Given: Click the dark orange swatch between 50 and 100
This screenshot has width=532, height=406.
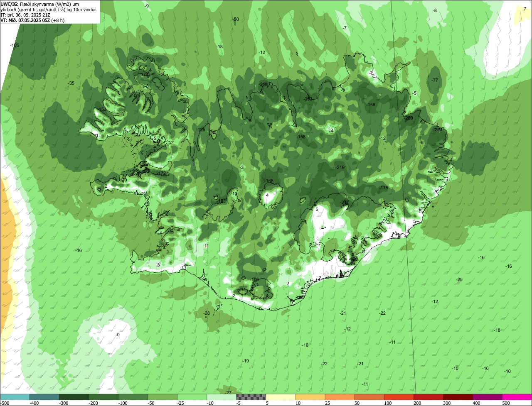Looking at the screenshot, I should click(x=369, y=397).
